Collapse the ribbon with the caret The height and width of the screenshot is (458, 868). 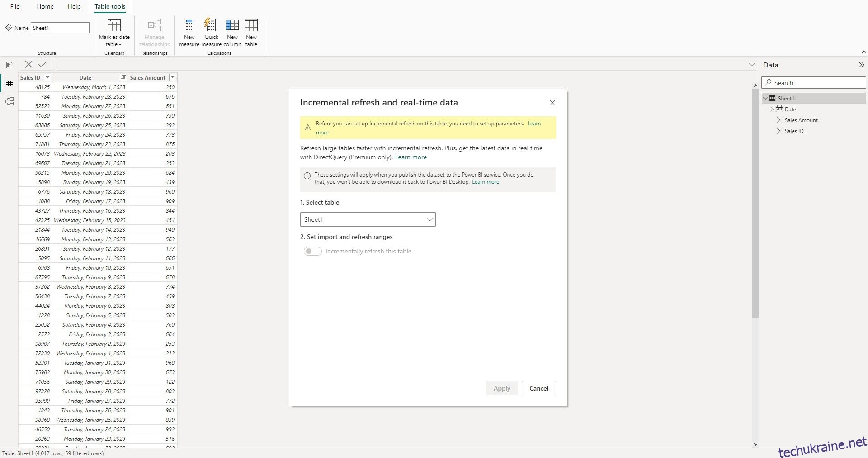point(863,52)
